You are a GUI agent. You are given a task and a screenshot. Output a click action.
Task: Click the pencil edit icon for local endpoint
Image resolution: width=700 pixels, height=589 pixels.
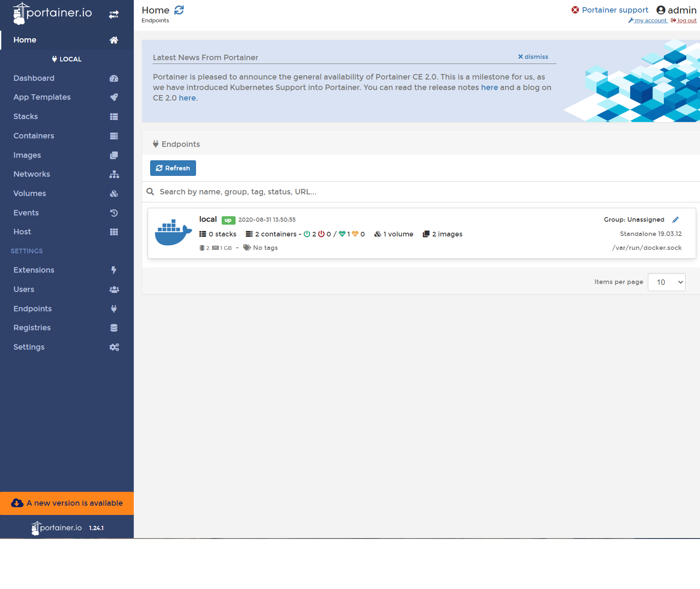click(x=675, y=220)
